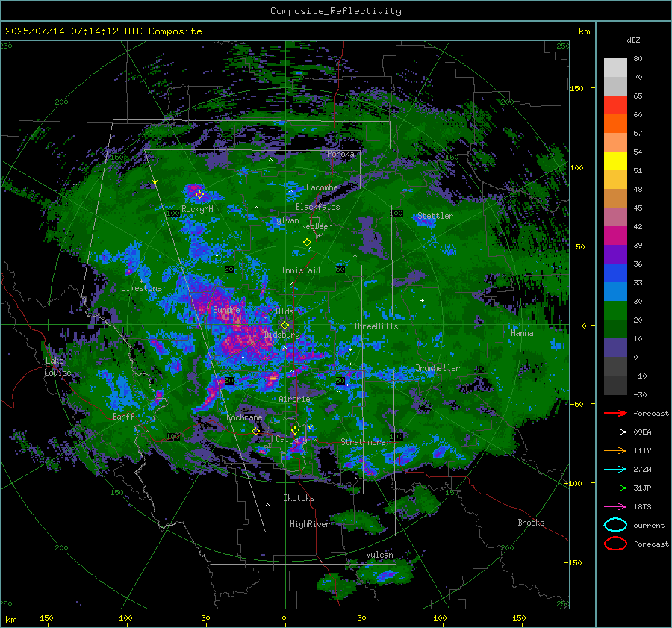Select the Airdrie city label
672x628 pixels.
294,399
